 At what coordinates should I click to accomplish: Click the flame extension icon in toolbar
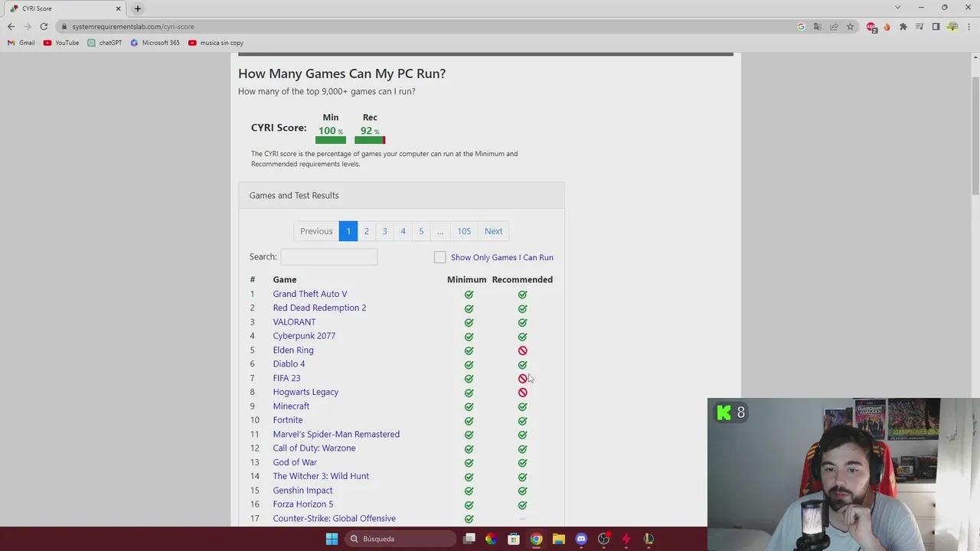click(887, 27)
